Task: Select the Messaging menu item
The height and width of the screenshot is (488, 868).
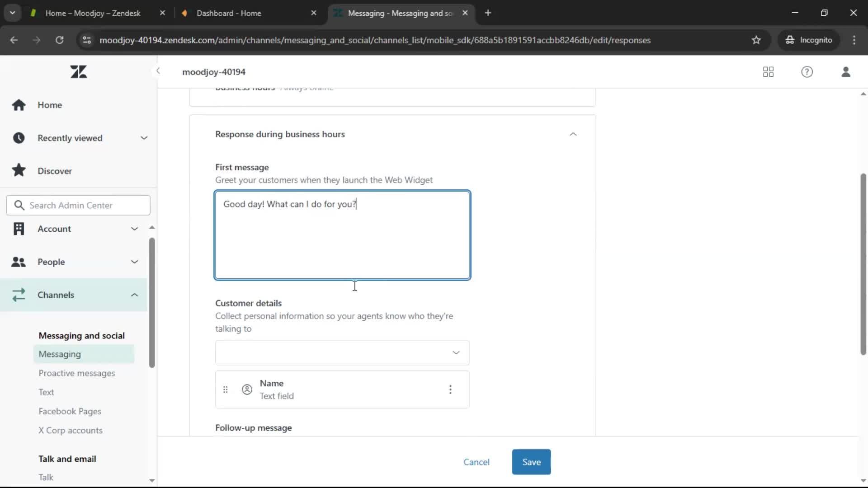Action: [84, 354]
